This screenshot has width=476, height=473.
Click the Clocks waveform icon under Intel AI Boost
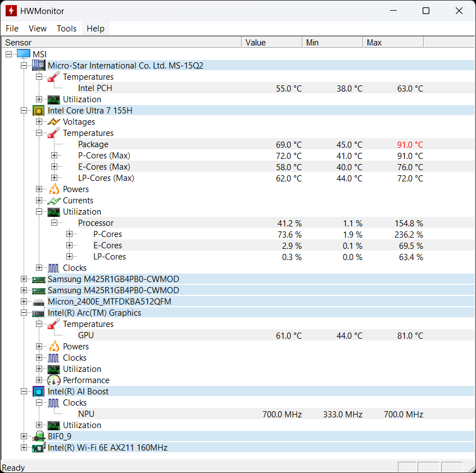click(x=53, y=403)
